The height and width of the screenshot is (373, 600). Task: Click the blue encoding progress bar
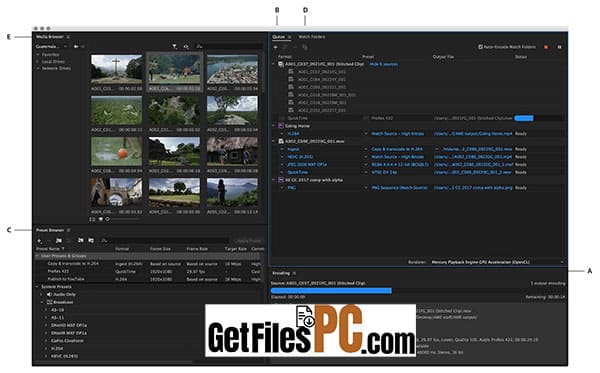tap(331, 291)
